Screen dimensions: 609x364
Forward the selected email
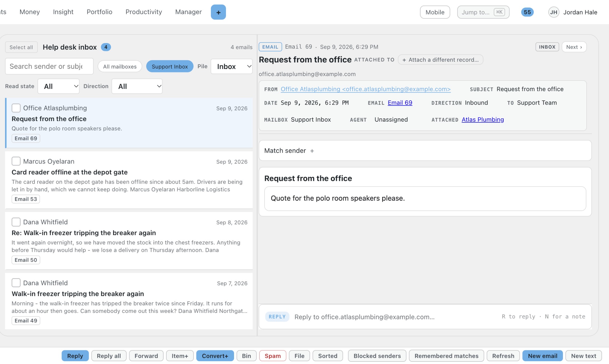(146, 356)
